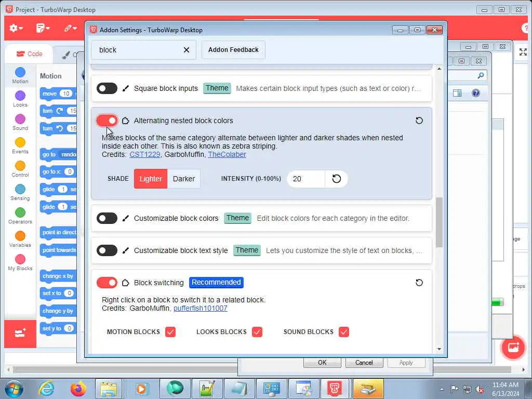Click scrollbar down arrow in Addon Settings
The height and width of the screenshot is (399, 532).
[x=439, y=349]
